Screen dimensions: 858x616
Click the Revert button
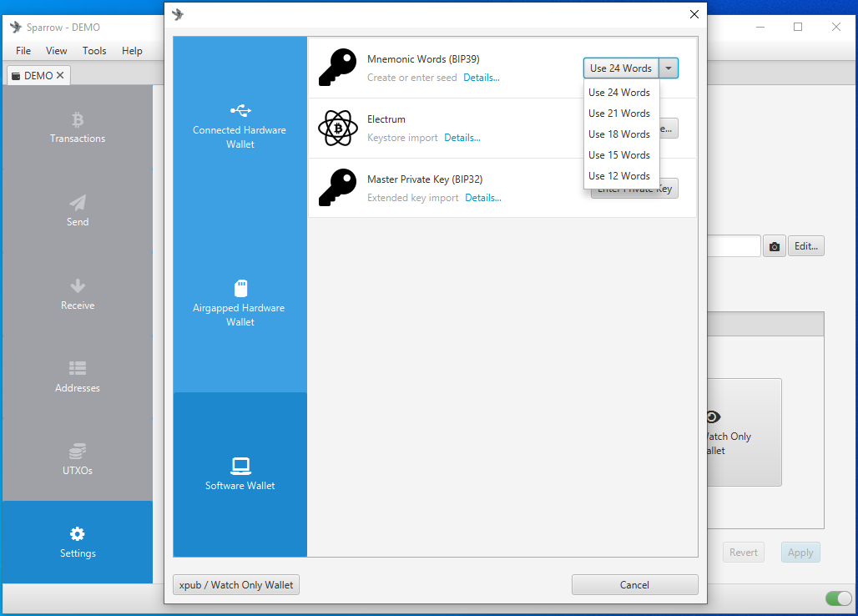click(x=743, y=553)
